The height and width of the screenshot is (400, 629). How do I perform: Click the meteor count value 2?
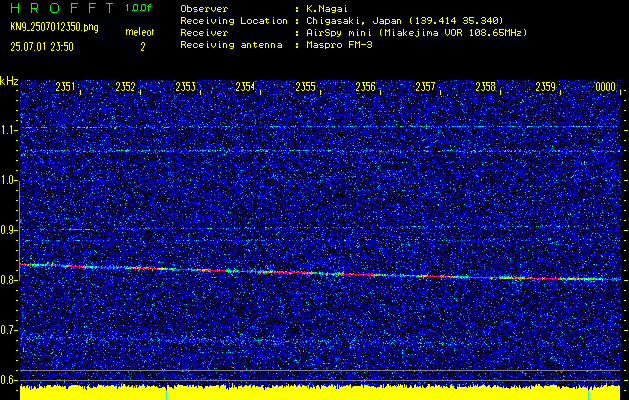(x=142, y=47)
